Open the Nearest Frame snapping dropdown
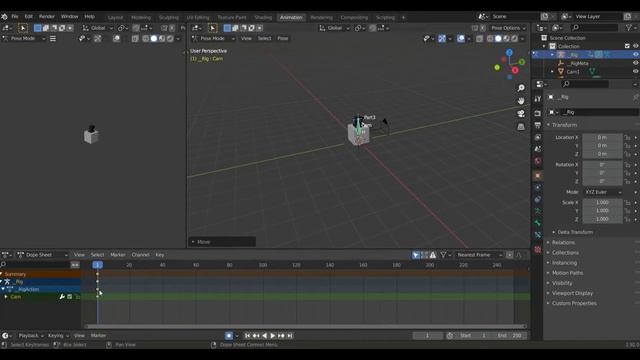 point(479,255)
